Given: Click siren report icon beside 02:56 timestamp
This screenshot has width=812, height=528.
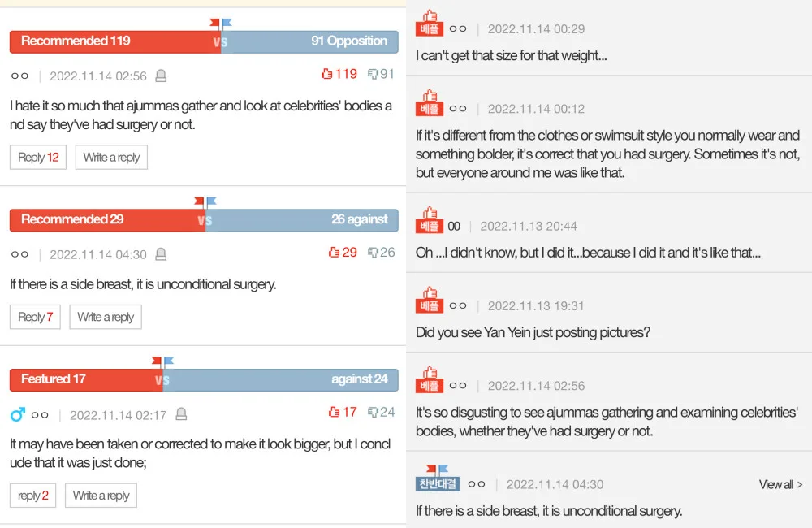Looking at the screenshot, I should click(161, 76).
